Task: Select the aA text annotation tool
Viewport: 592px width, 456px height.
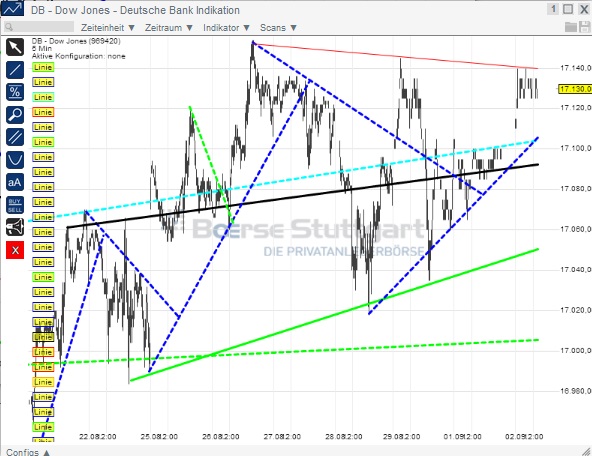Action: 15,182
